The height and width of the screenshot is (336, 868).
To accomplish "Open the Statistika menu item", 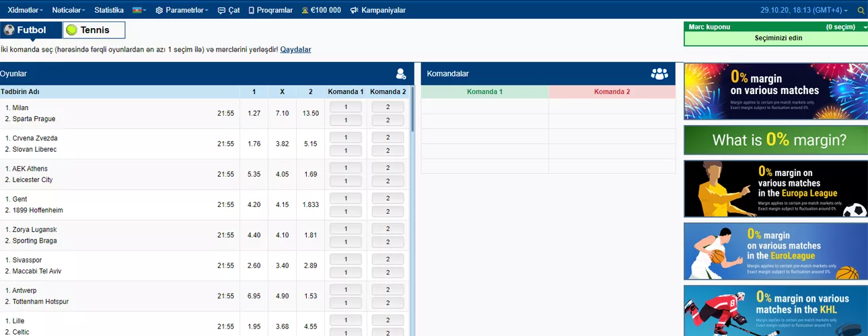I will (x=109, y=11).
